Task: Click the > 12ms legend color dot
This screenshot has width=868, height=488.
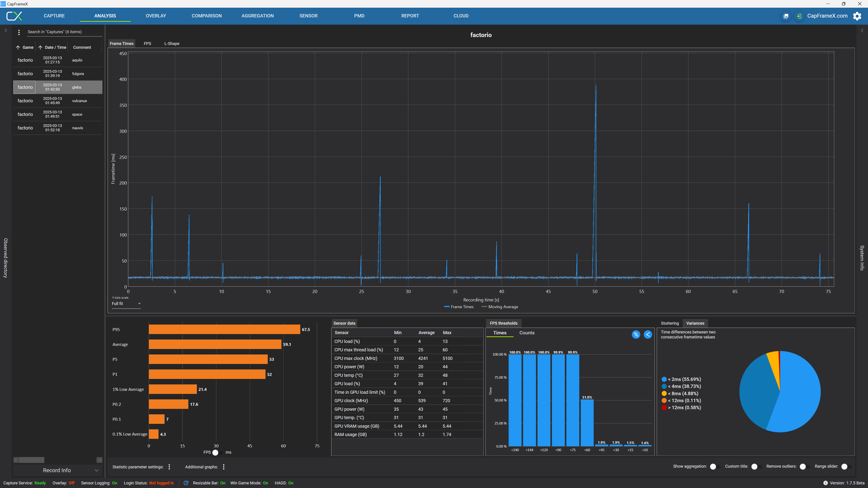Action: [x=664, y=408]
